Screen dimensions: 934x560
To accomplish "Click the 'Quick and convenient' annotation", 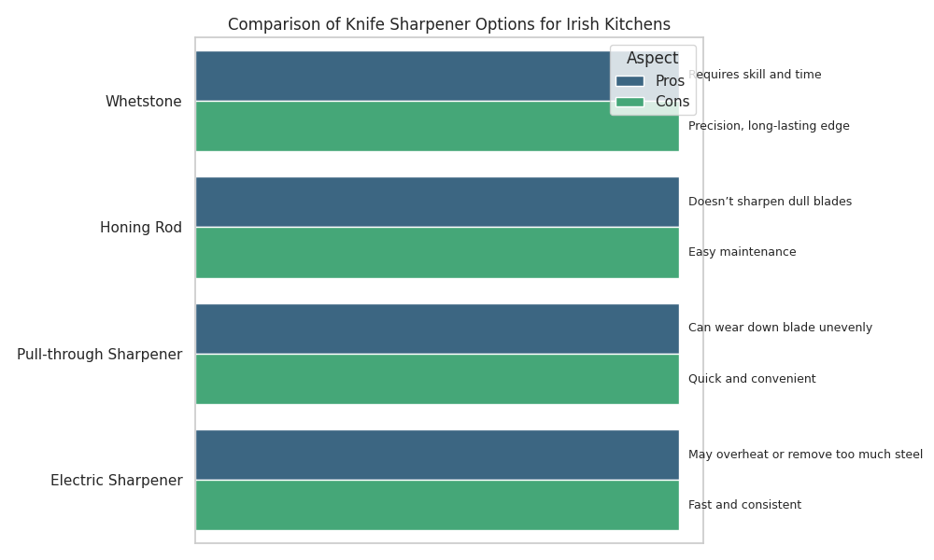I will tap(752, 379).
